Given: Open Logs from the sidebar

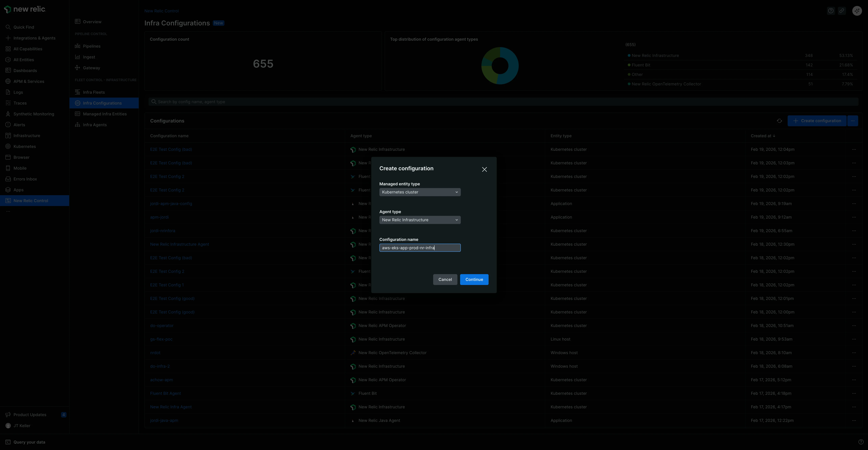Looking at the screenshot, I should coord(8,92).
